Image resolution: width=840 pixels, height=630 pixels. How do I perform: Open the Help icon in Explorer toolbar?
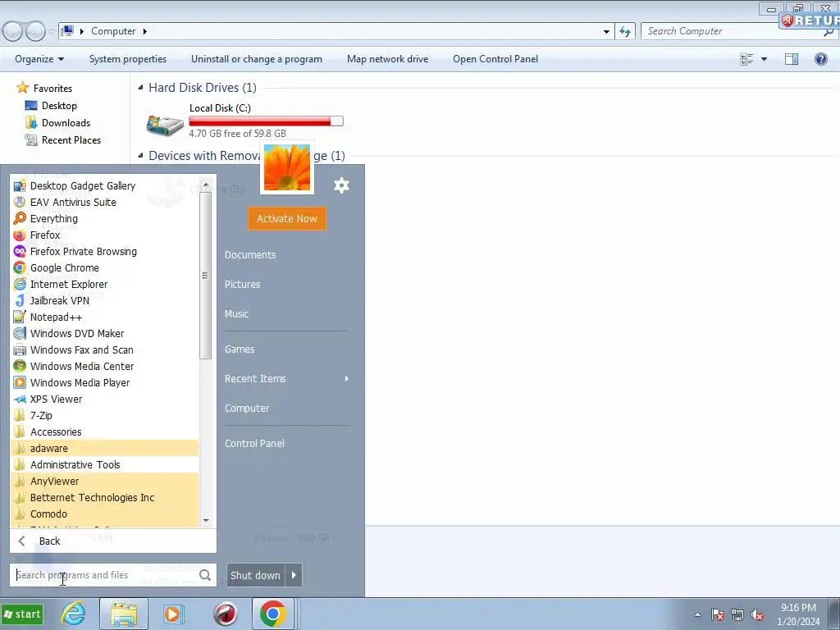[x=820, y=59]
